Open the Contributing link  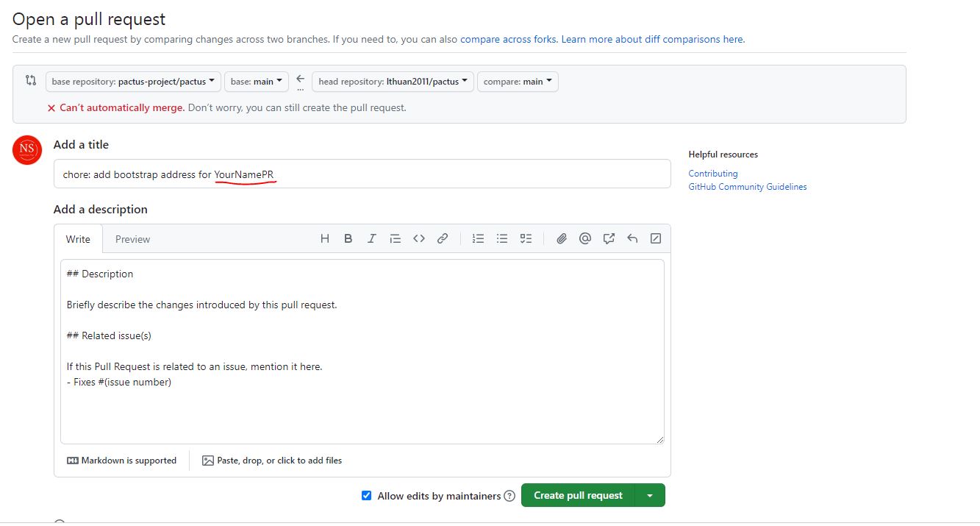[713, 174]
